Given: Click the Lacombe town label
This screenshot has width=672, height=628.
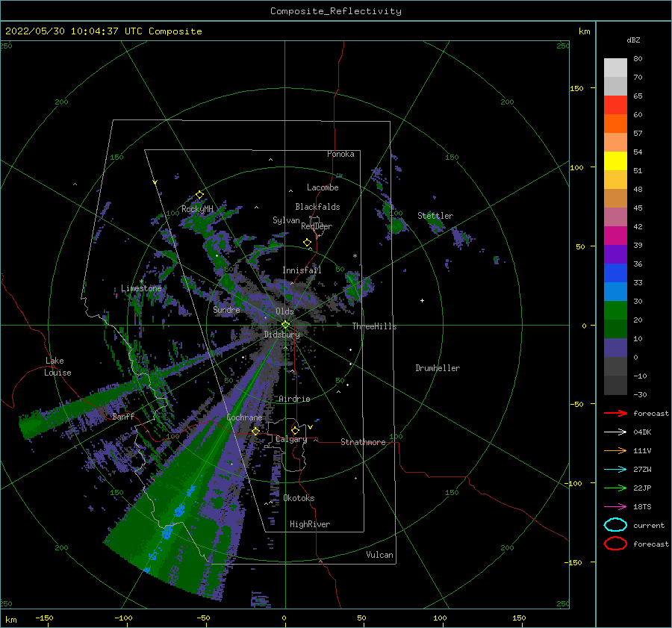Looking at the screenshot, I should pos(323,187).
